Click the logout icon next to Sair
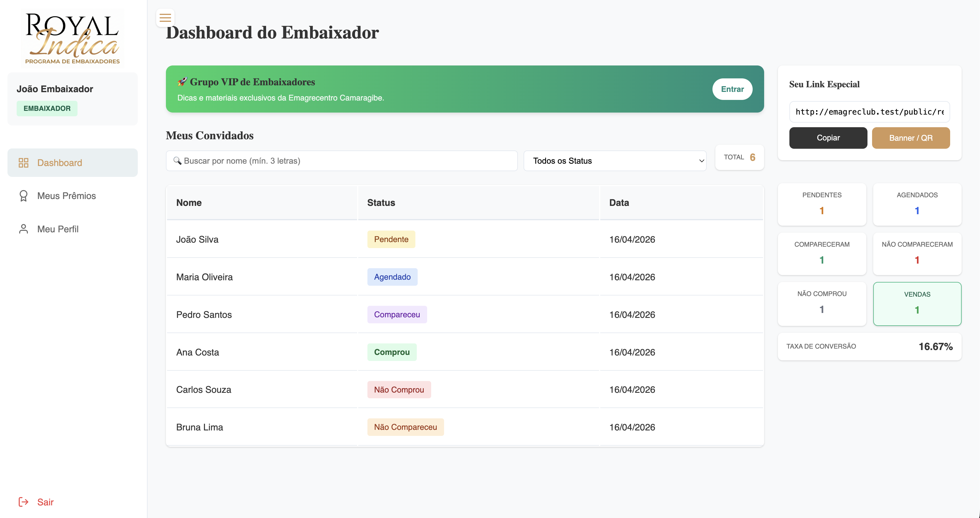Viewport: 980px width, 518px height. tap(23, 502)
